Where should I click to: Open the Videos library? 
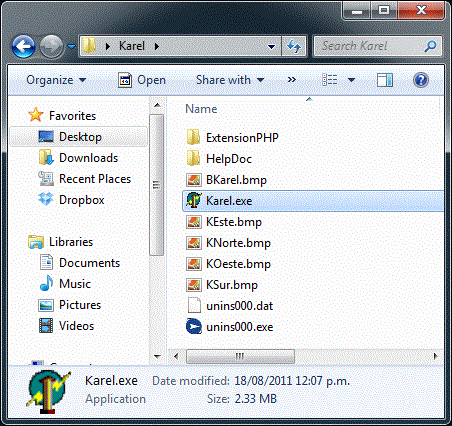coord(77,326)
